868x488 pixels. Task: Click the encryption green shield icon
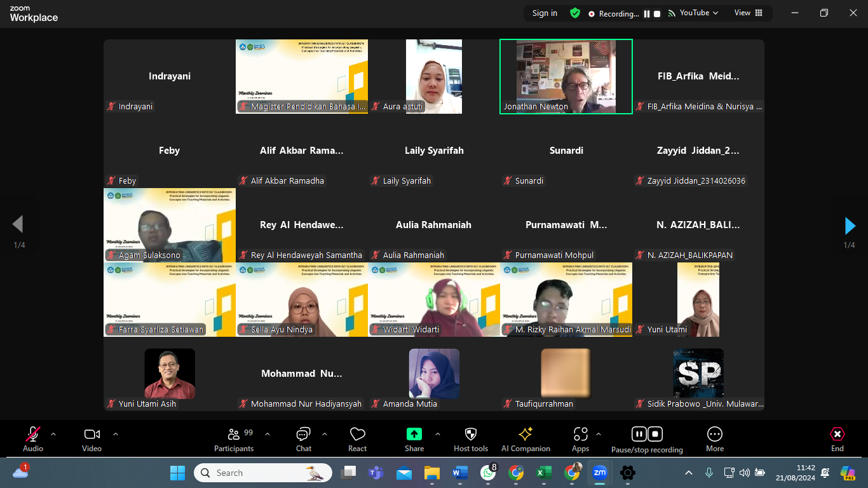[x=575, y=13]
